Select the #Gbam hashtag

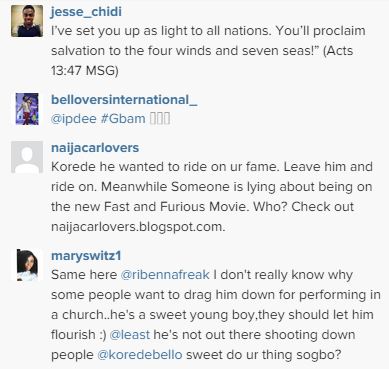coord(123,119)
